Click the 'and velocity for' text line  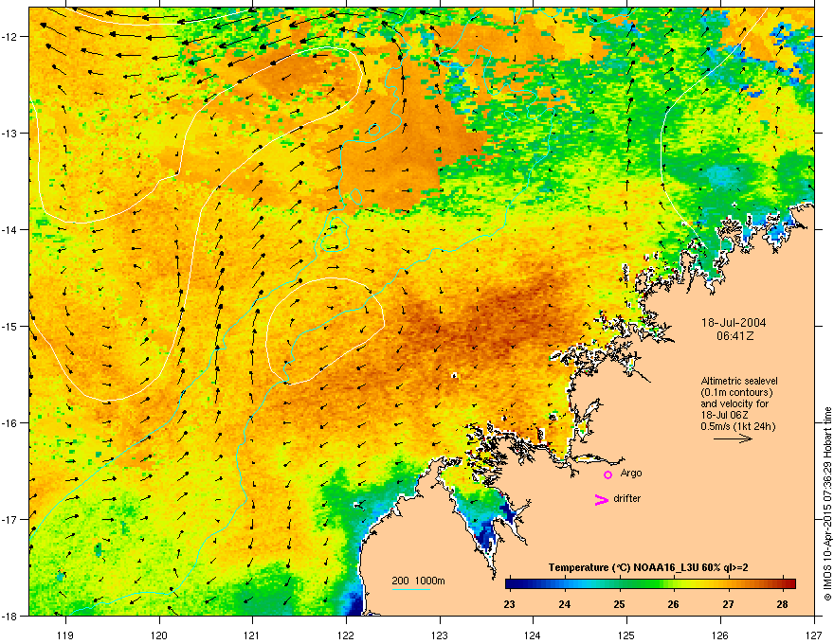(x=734, y=403)
